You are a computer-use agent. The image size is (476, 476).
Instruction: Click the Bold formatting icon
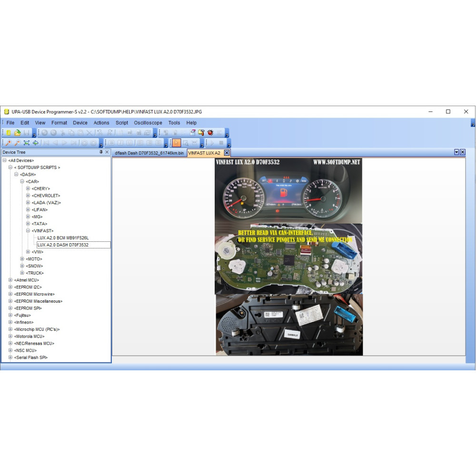pyautogui.click(x=111, y=143)
